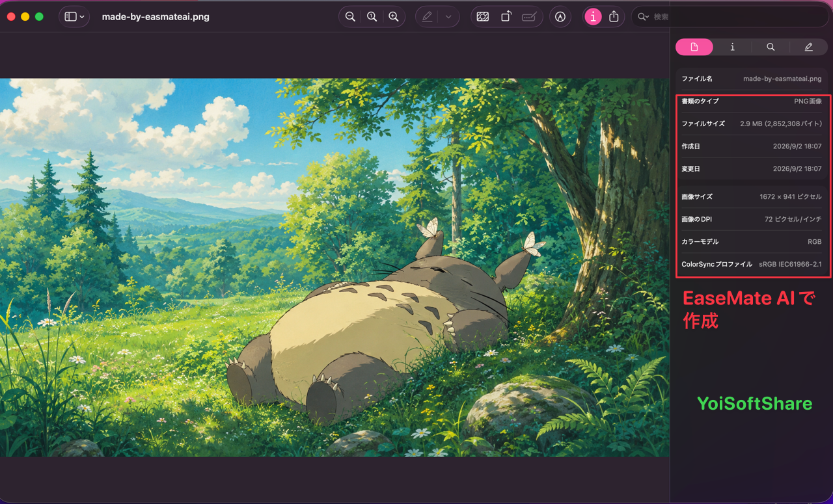833x504 pixels.
Task: Open the search options magnifier dropdown
Action: pyautogui.click(x=643, y=17)
